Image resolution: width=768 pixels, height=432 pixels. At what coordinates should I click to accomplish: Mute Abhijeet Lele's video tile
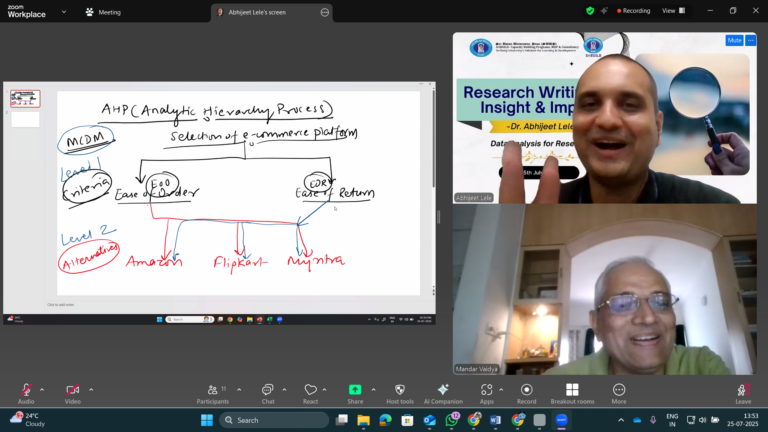click(x=734, y=41)
